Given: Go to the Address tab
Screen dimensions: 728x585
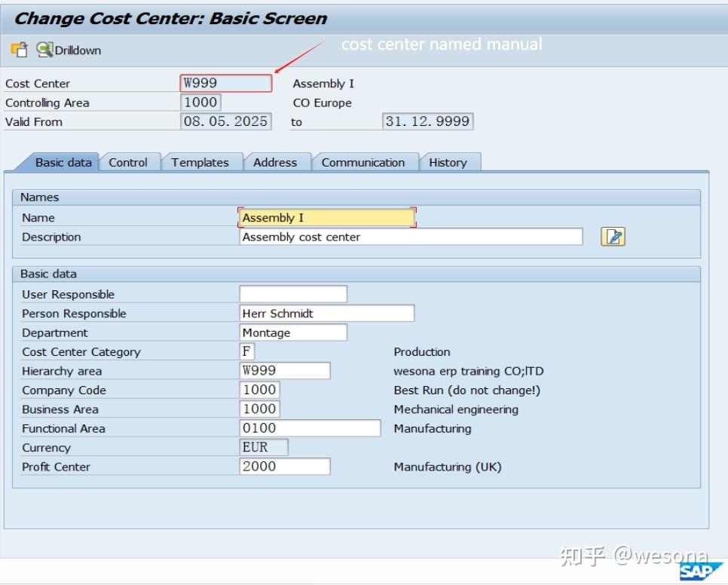Looking at the screenshot, I should 275,163.
